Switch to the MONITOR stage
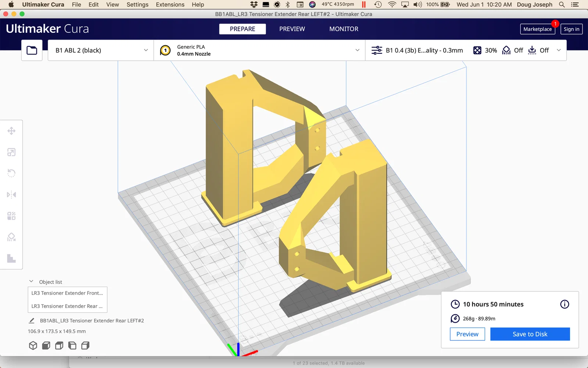The height and width of the screenshot is (368, 588). click(x=344, y=29)
